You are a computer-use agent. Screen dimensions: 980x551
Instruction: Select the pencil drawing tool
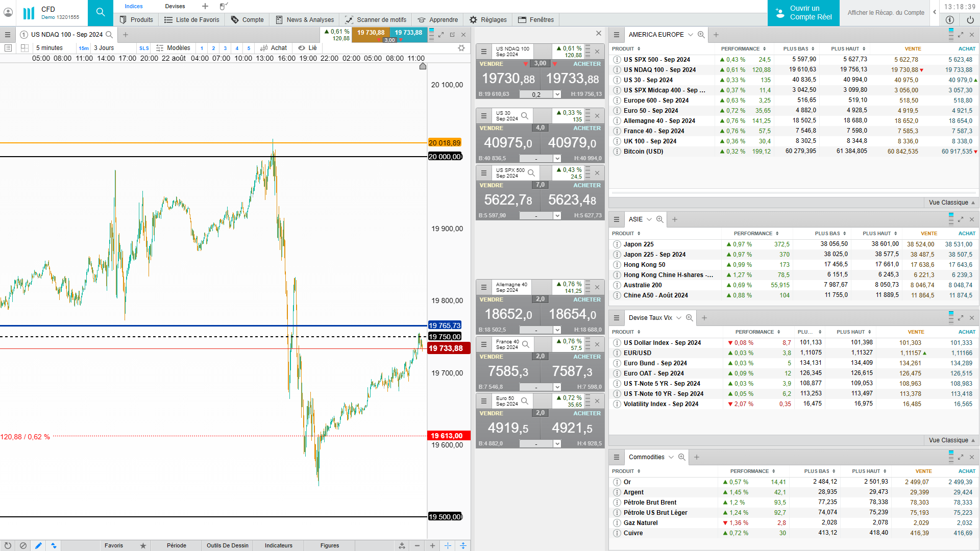click(38, 545)
